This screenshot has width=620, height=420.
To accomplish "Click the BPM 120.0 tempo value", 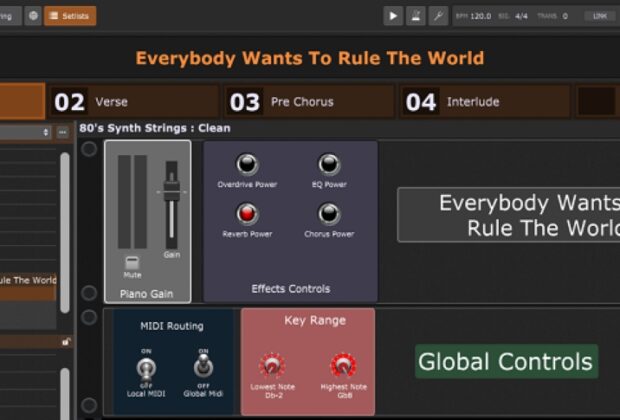I will point(480,16).
